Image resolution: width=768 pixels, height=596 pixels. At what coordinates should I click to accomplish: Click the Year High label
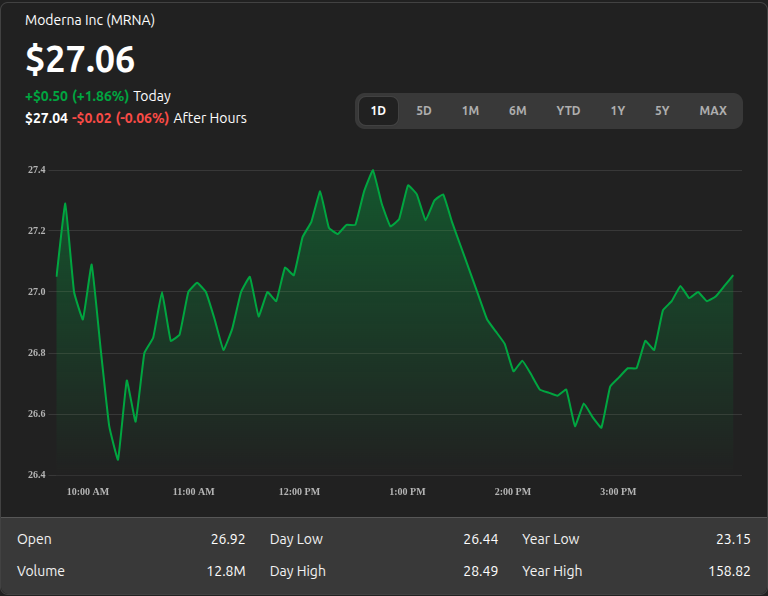tap(552, 571)
